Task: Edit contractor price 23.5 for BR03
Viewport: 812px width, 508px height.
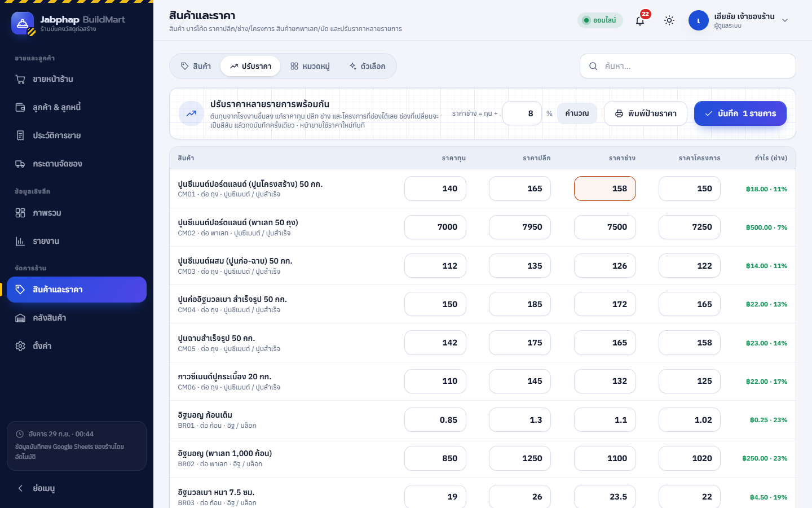Action: point(605,497)
